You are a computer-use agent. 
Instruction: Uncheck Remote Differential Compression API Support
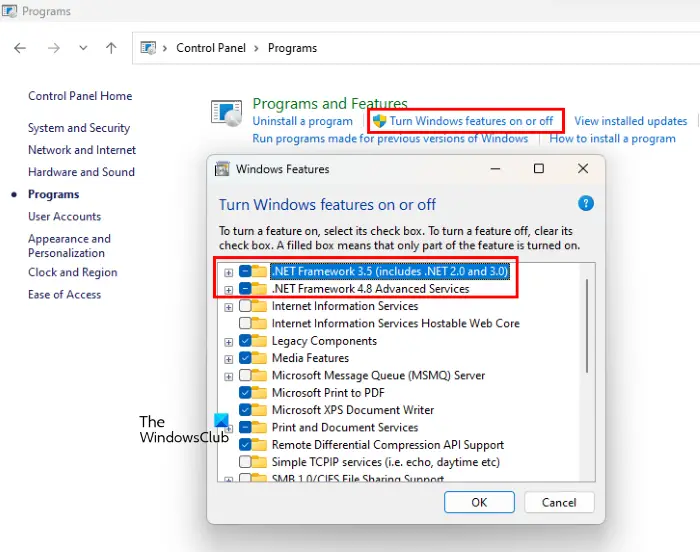coord(245,445)
